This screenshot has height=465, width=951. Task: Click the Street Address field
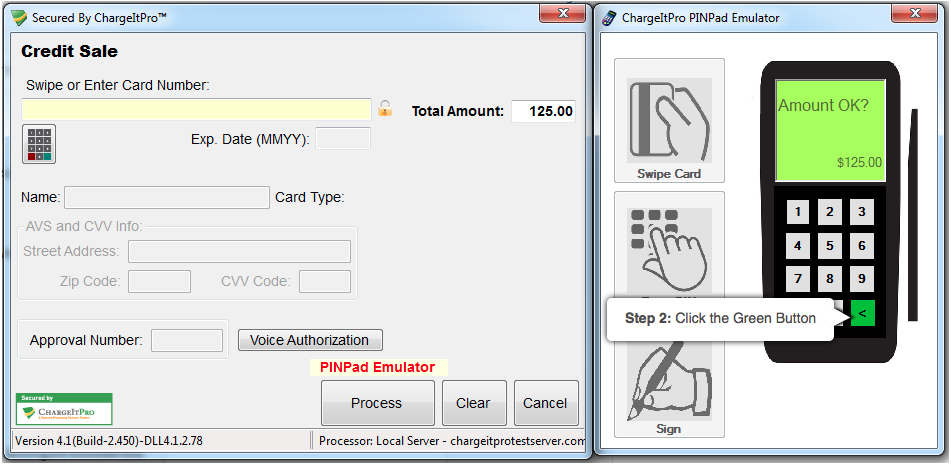[239, 251]
